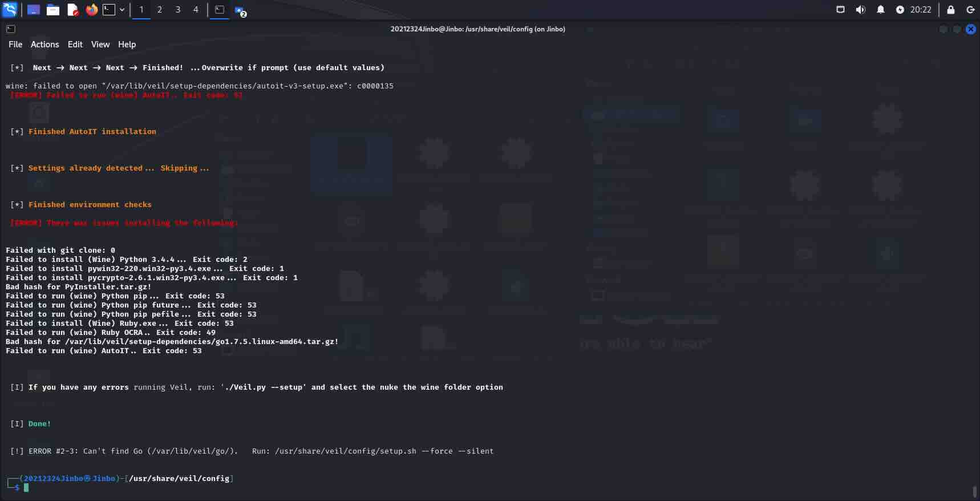Switch to workspace 4
The height and width of the screenshot is (501, 980).
click(196, 10)
